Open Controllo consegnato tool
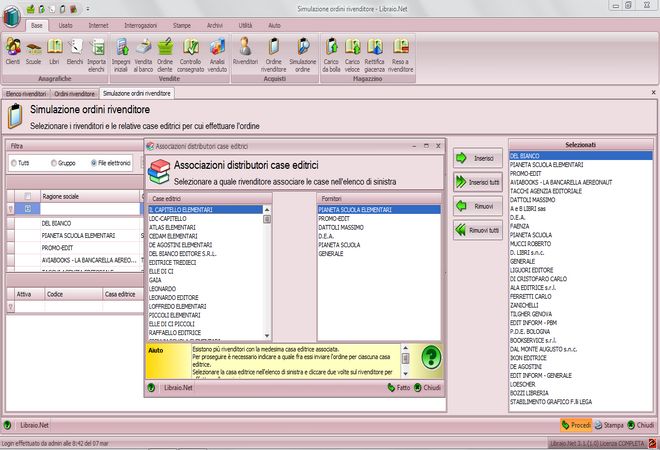660x450 pixels. point(190,55)
